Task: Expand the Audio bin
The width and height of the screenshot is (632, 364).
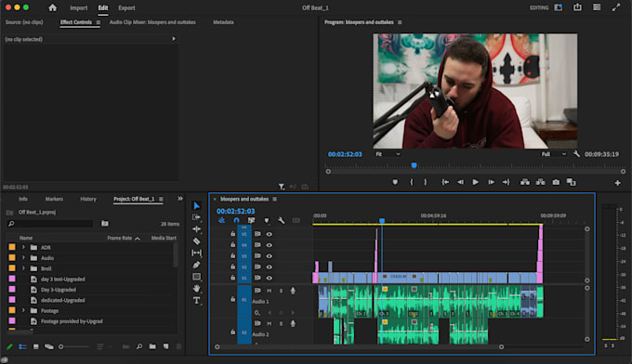Action: pos(23,258)
